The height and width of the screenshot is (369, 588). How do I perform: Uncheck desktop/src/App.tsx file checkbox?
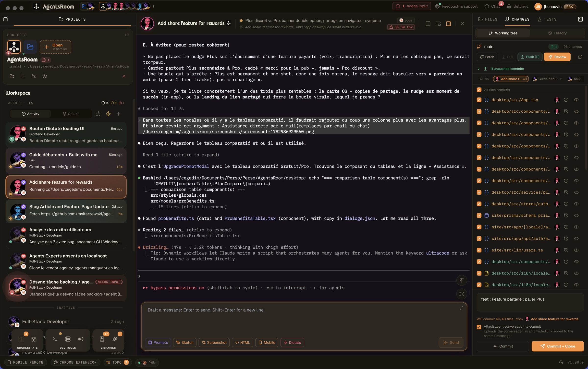[x=479, y=100]
